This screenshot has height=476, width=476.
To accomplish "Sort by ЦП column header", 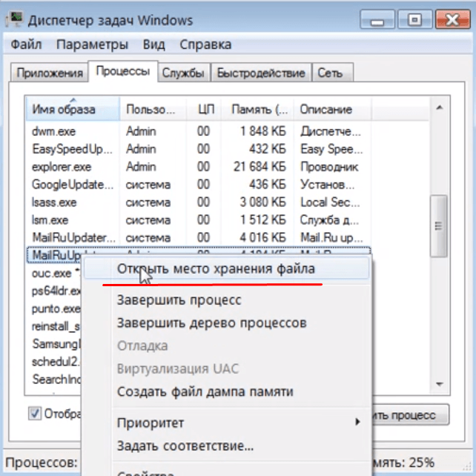I will [x=204, y=109].
